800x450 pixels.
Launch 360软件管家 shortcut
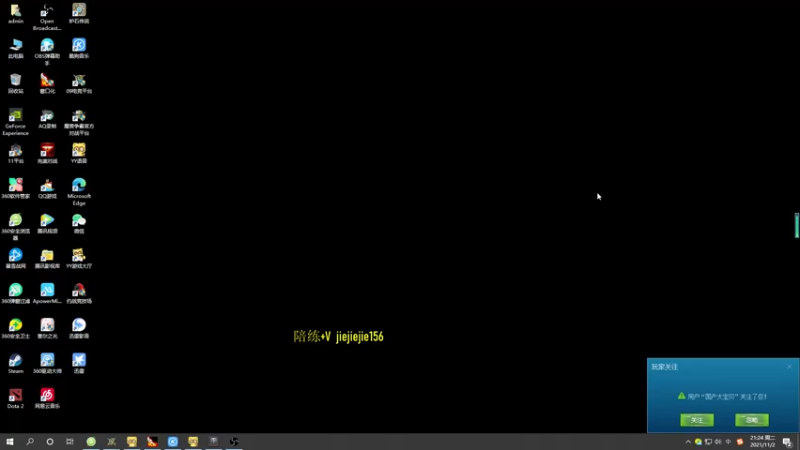point(15,189)
